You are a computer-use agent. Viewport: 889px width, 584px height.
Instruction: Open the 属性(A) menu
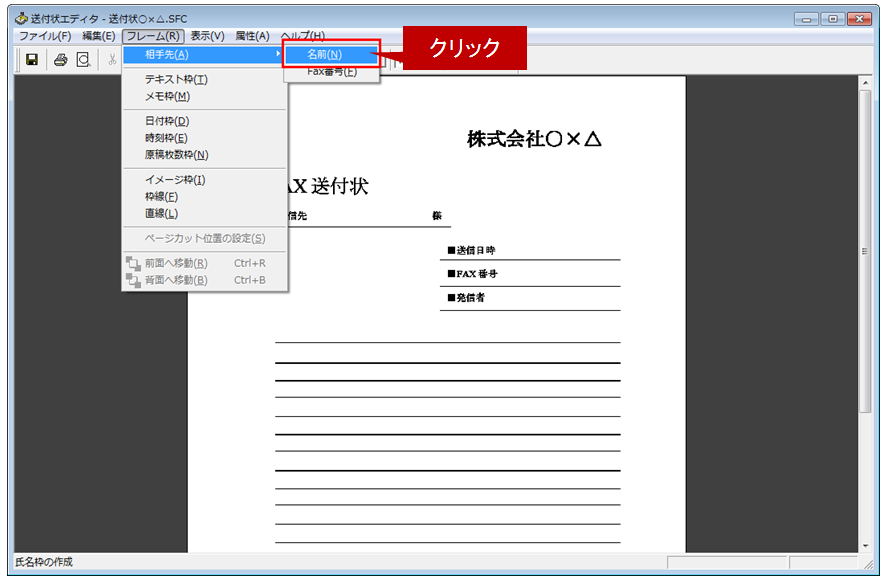pos(252,36)
